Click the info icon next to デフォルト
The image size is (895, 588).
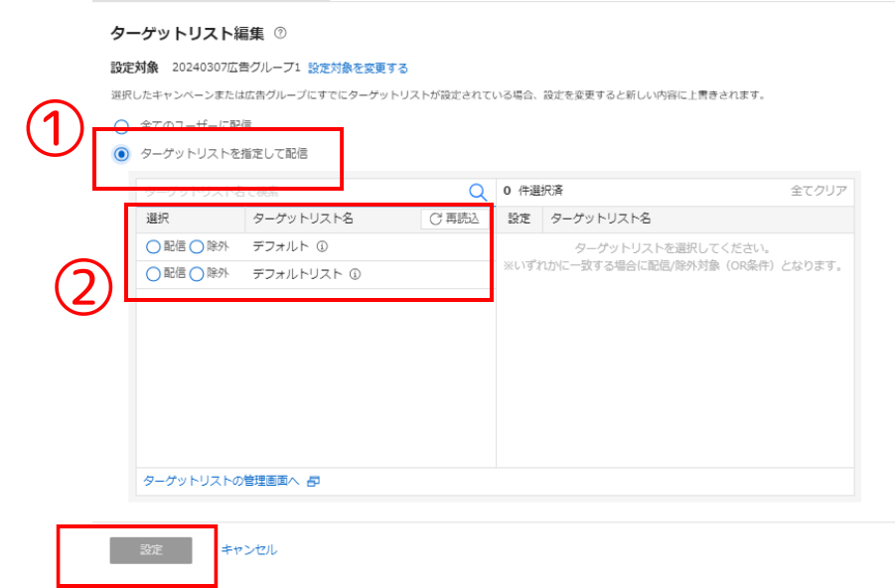click(x=322, y=246)
